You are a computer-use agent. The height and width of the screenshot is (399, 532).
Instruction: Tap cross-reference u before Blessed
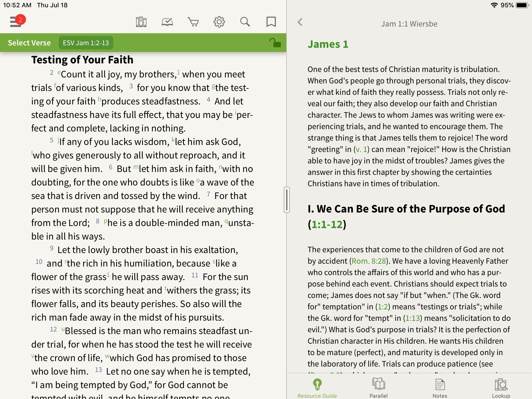pos(63,329)
